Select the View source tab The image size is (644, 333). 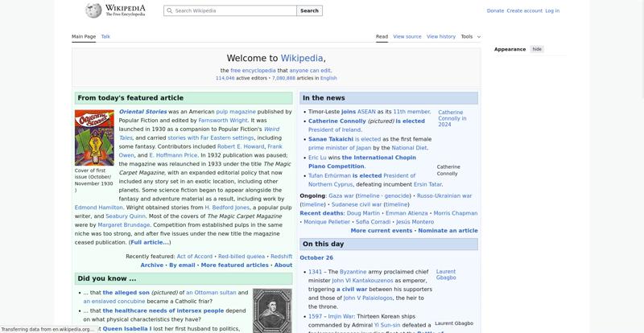pos(407,36)
